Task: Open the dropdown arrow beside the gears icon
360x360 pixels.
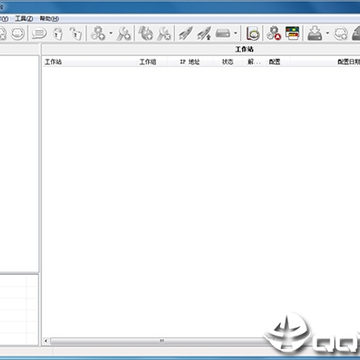Action: pyautogui.click(x=111, y=33)
